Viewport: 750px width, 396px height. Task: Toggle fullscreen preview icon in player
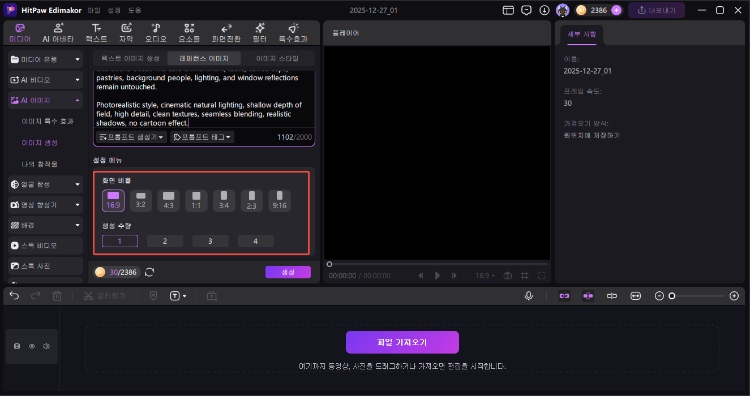[x=541, y=275]
